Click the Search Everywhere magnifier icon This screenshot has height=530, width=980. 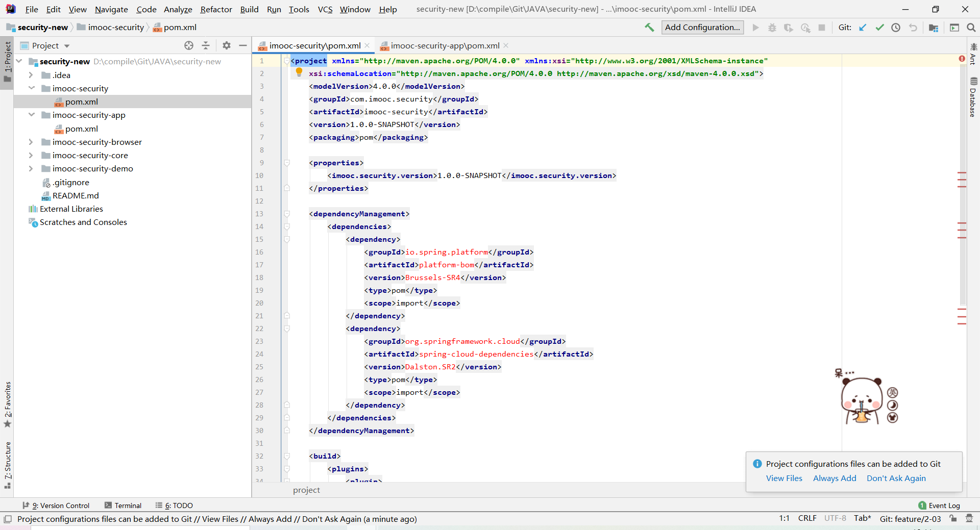971,28
